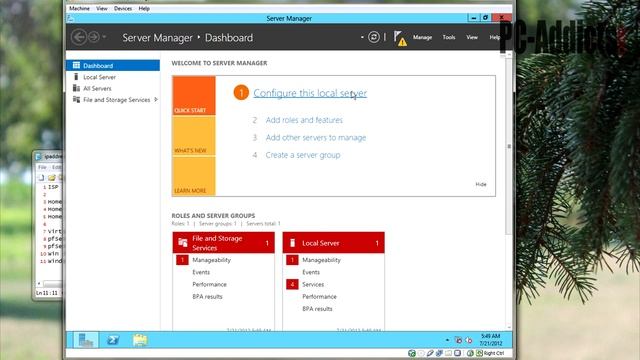Click the File and Storage Services tile icon
This screenshot has width=640, height=360.
point(183,243)
